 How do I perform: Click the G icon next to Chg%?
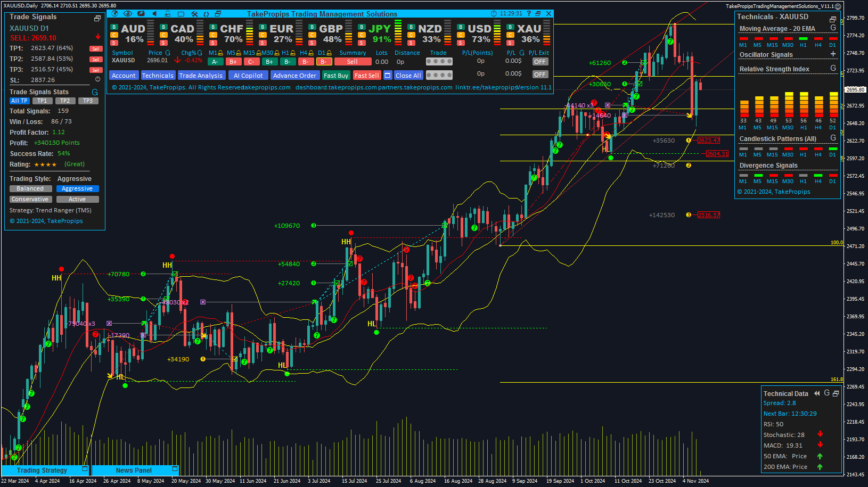tap(200, 53)
